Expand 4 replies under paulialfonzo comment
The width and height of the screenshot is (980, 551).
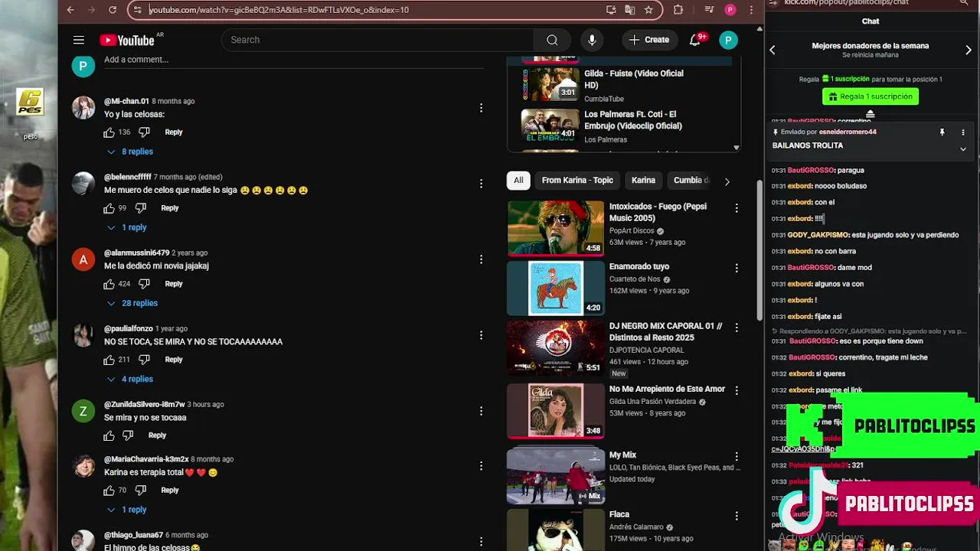coord(129,379)
